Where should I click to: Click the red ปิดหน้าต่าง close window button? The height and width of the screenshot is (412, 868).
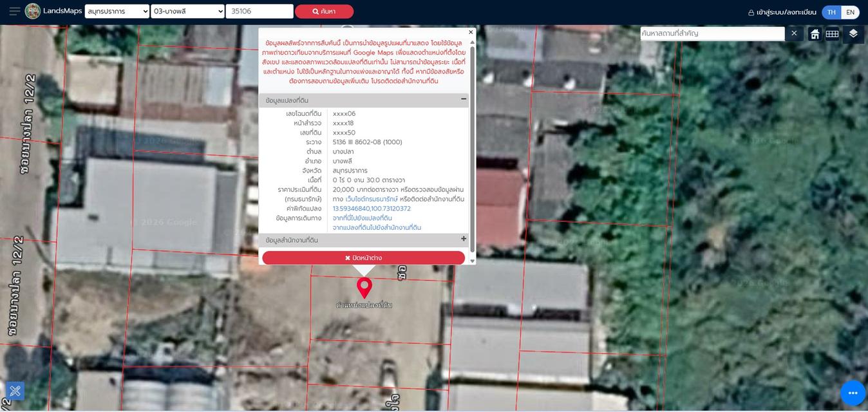click(x=363, y=257)
